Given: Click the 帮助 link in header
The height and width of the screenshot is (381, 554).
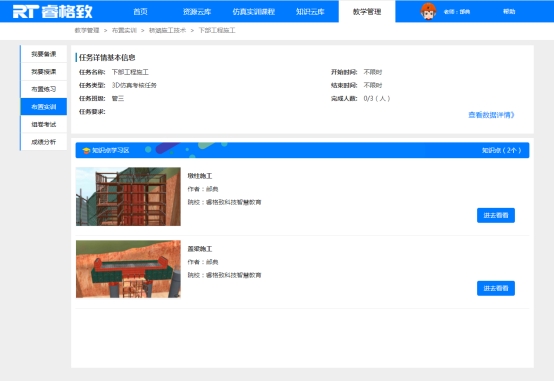Looking at the screenshot, I should coord(509,12).
